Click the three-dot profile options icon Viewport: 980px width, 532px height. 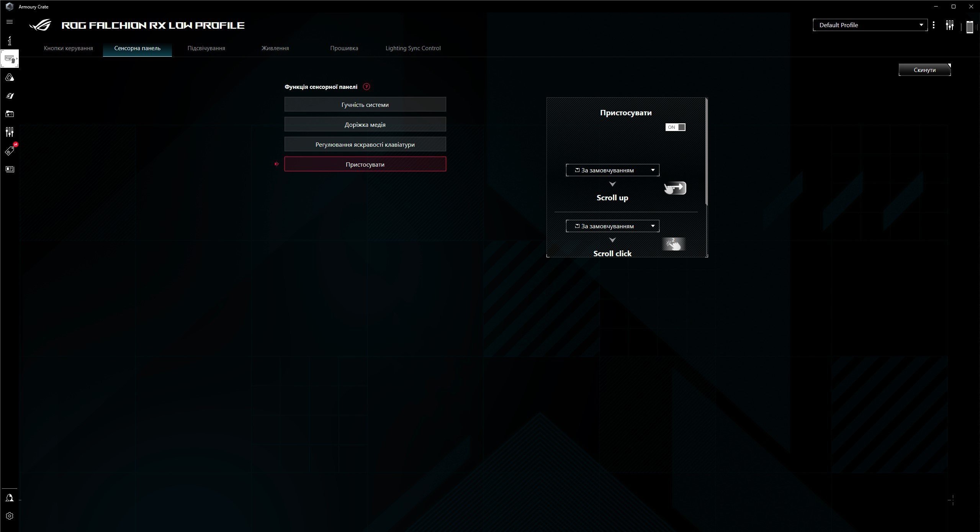pyautogui.click(x=934, y=25)
